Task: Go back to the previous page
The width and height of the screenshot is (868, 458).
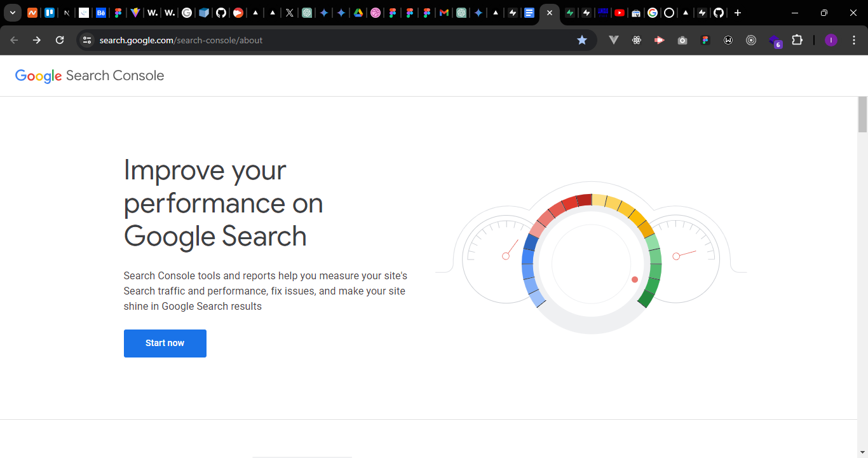Action: (x=14, y=40)
